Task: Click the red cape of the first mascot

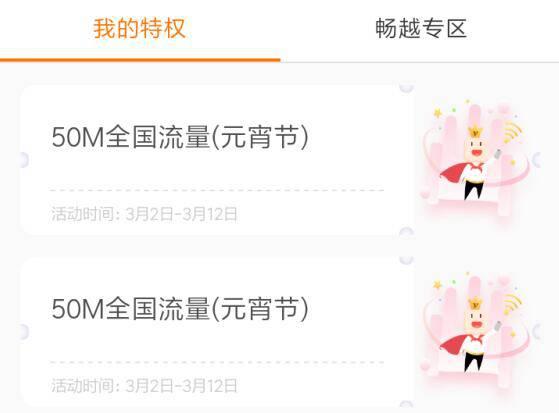Action: [453, 174]
